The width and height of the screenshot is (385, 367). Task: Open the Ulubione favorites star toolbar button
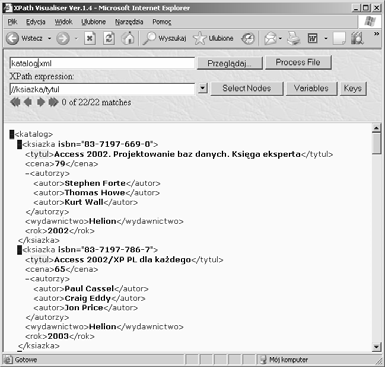(x=213, y=38)
